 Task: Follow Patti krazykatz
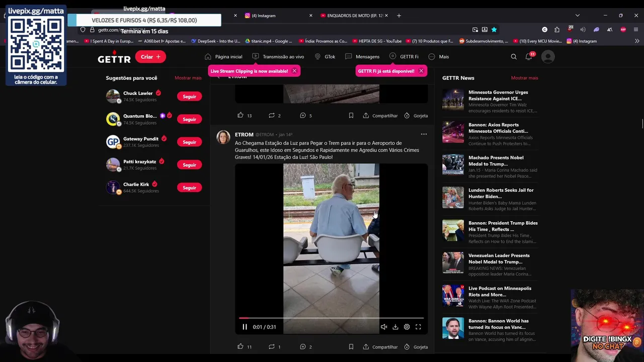point(189,165)
